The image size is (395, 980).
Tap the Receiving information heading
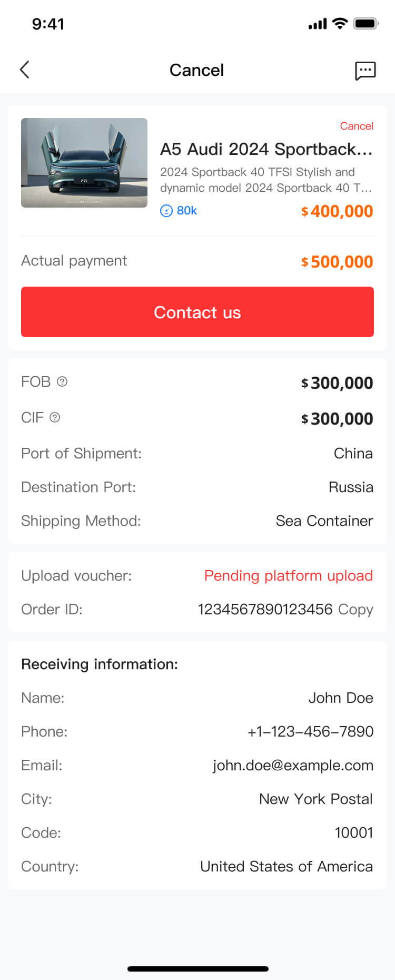[100, 664]
